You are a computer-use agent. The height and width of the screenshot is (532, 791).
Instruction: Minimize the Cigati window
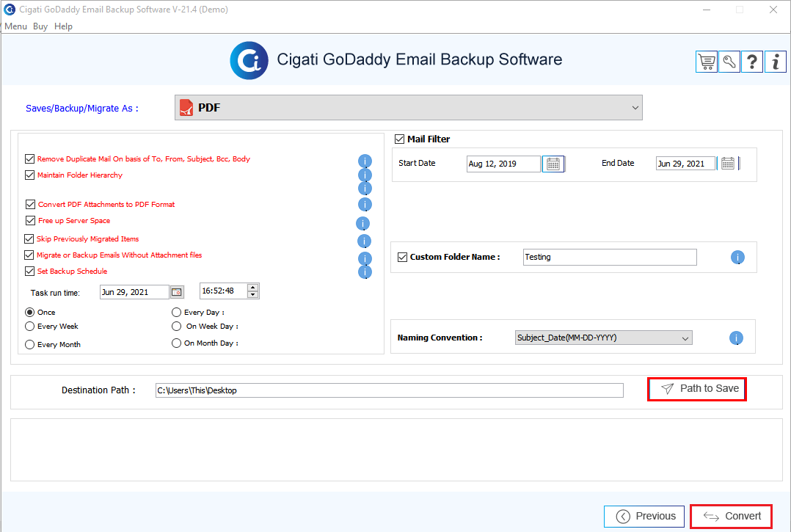click(707, 10)
